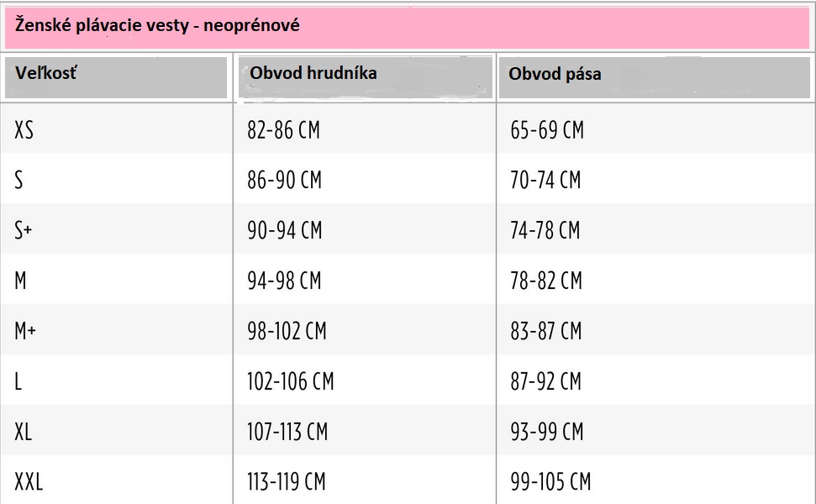816x504 pixels.
Task: Click waist value '70-74 CM'
Action: pyautogui.click(x=545, y=181)
